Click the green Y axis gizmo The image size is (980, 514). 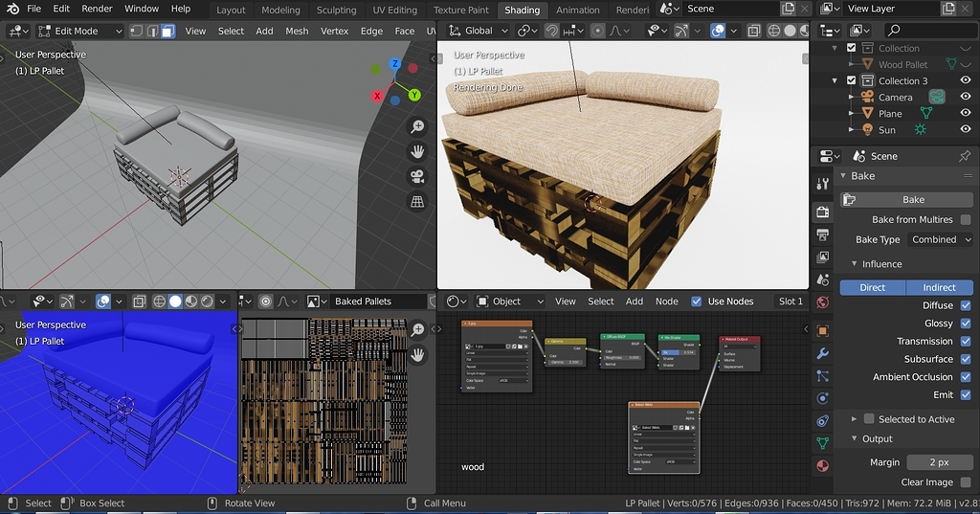(414, 95)
